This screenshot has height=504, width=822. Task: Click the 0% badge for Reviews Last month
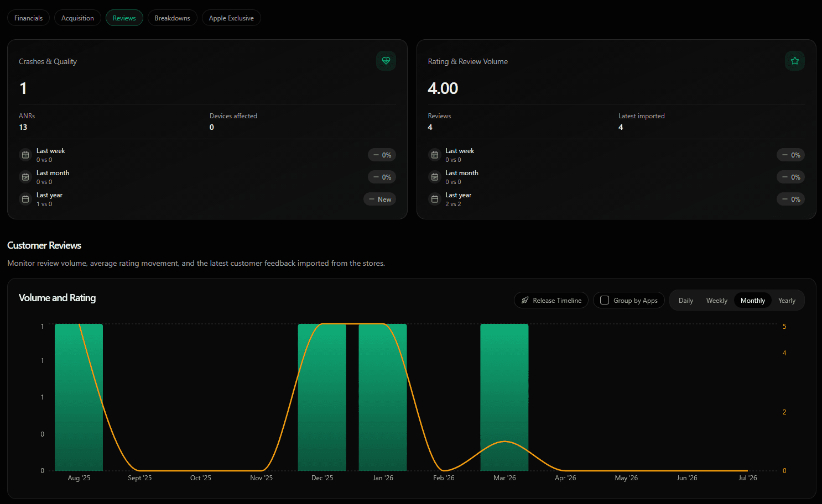[790, 177]
